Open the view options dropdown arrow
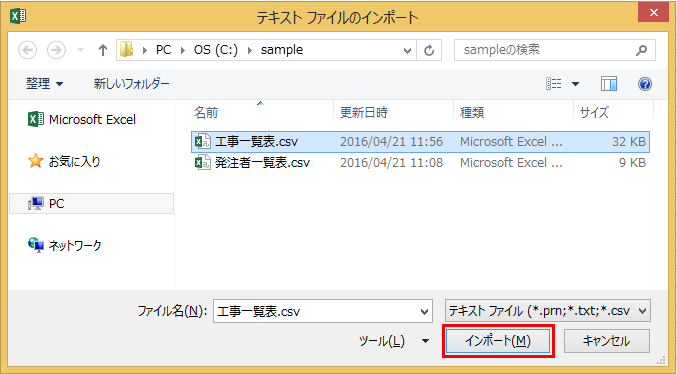 pyautogui.click(x=576, y=84)
